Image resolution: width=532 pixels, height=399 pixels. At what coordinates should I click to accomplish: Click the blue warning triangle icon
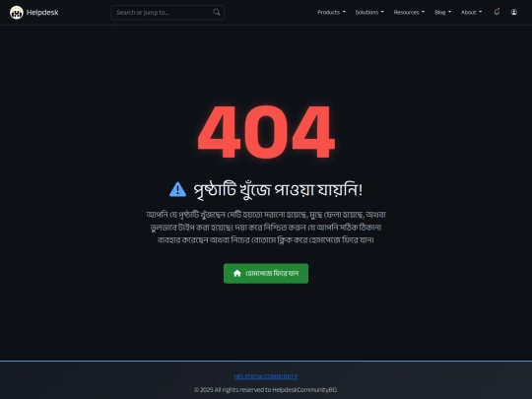(177, 189)
